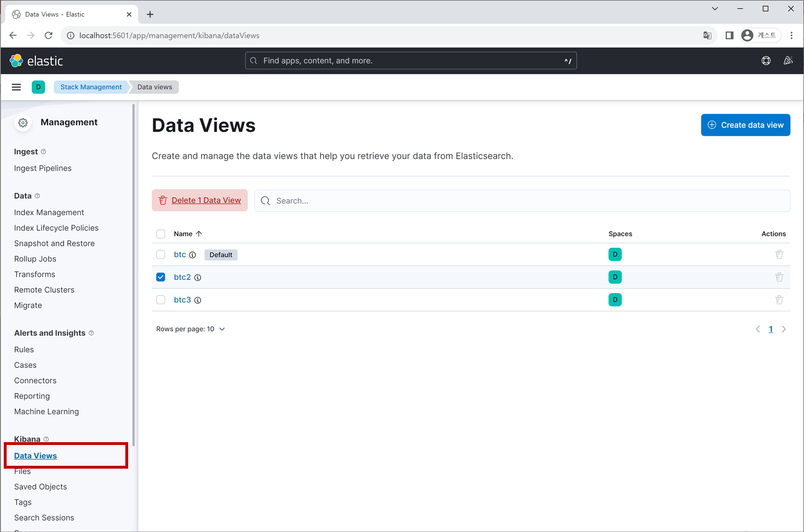
Task: Click the Default badge next to btc
Action: (x=221, y=255)
